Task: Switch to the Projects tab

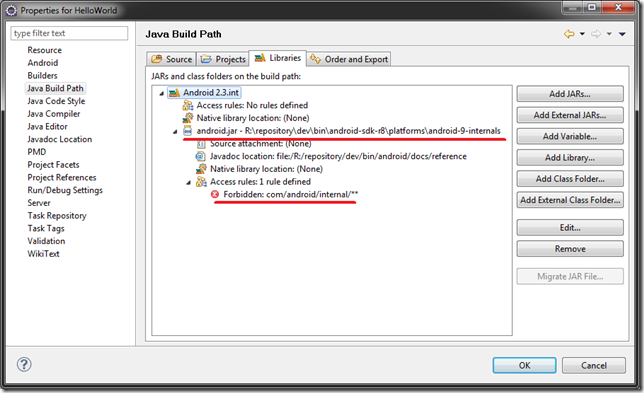Action: click(x=223, y=59)
